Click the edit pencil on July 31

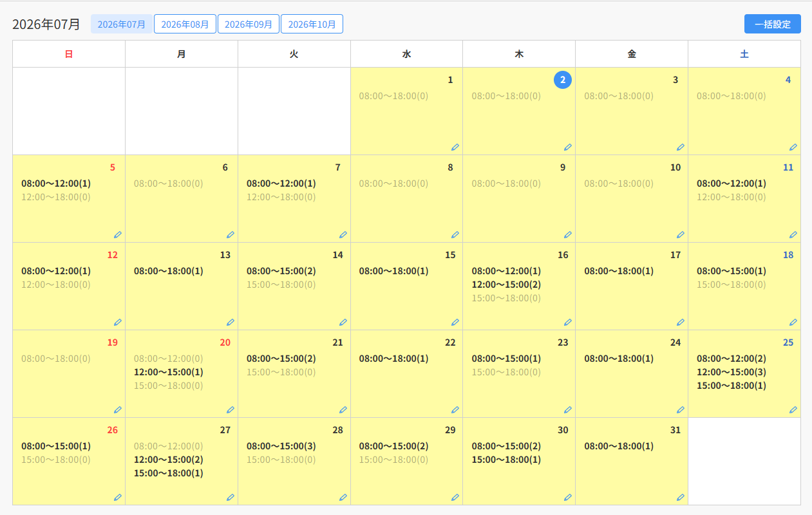coord(681,497)
